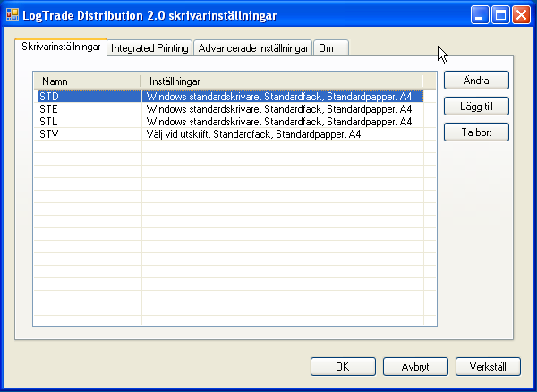
Task: Click the Ändra button
Action: (x=476, y=81)
